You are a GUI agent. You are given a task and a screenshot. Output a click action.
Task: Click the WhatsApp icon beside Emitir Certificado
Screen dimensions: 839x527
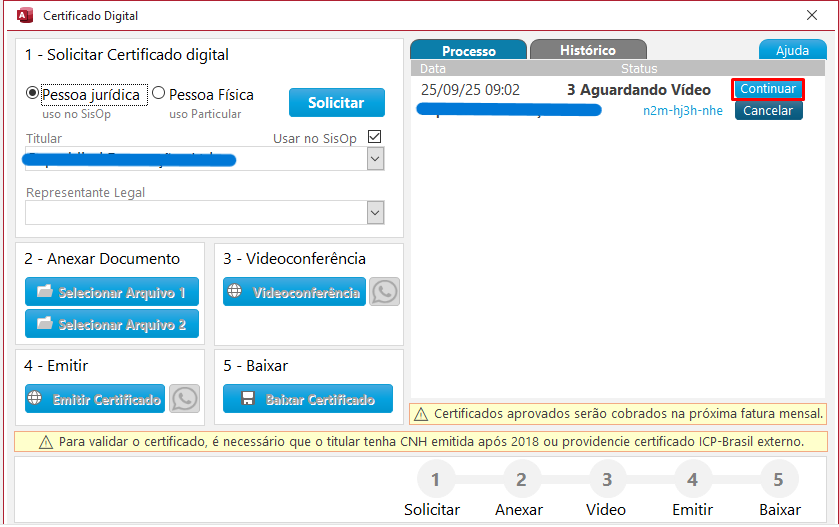pos(184,399)
